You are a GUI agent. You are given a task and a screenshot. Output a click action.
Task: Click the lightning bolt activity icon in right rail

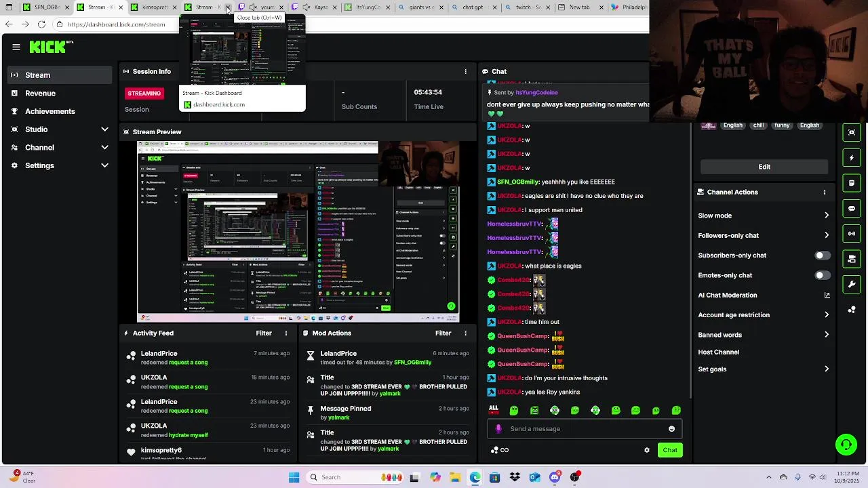point(852,158)
